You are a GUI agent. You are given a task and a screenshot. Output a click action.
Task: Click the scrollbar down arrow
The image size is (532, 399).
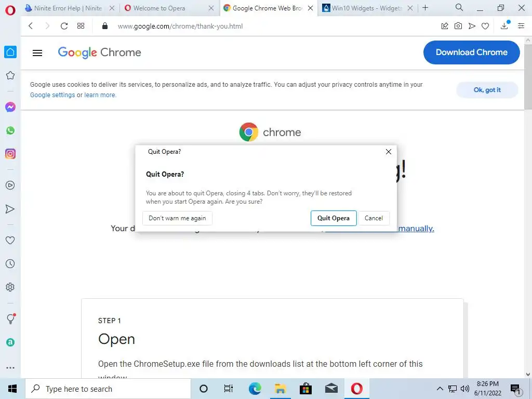pyautogui.click(x=528, y=374)
